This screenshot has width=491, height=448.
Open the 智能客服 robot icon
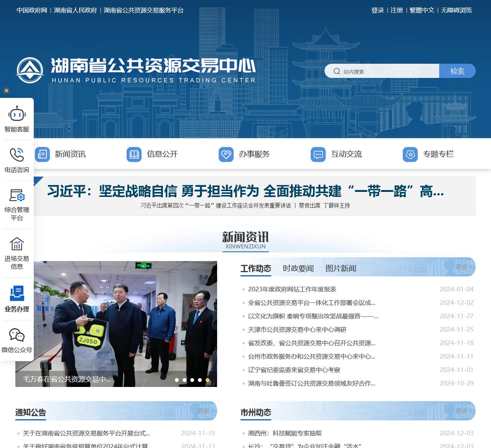pos(17,114)
